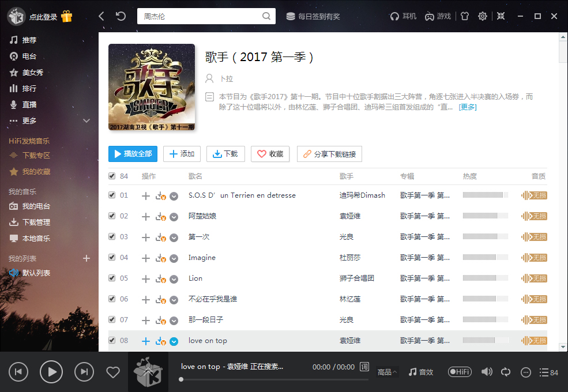Expand options arrow for song 04 Imagine
568x392 pixels.
pos(174,258)
